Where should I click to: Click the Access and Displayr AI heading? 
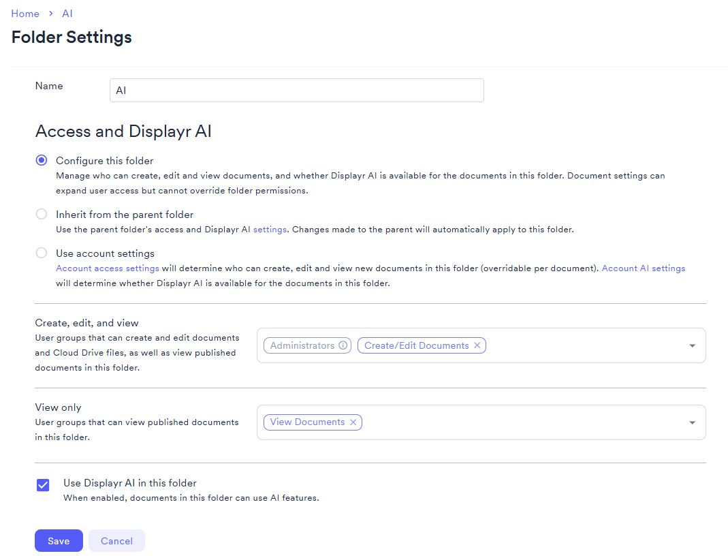[x=123, y=131]
